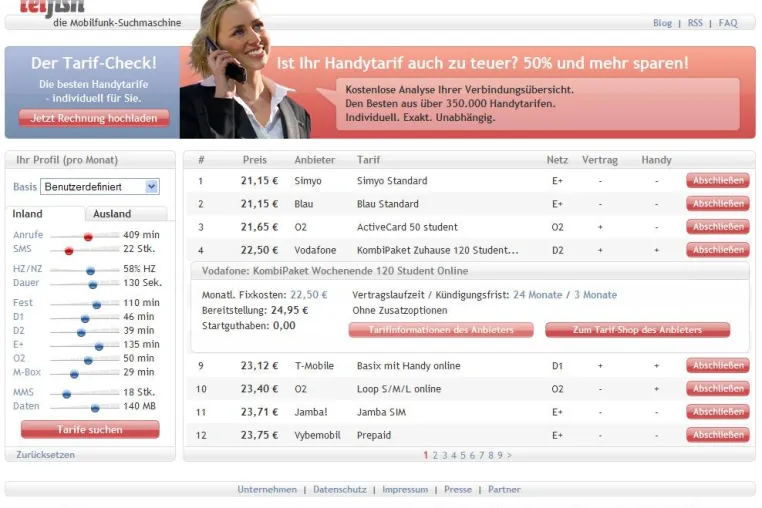Click the D2 minutes slider handle
The width and height of the screenshot is (762, 508).
[81, 333]
